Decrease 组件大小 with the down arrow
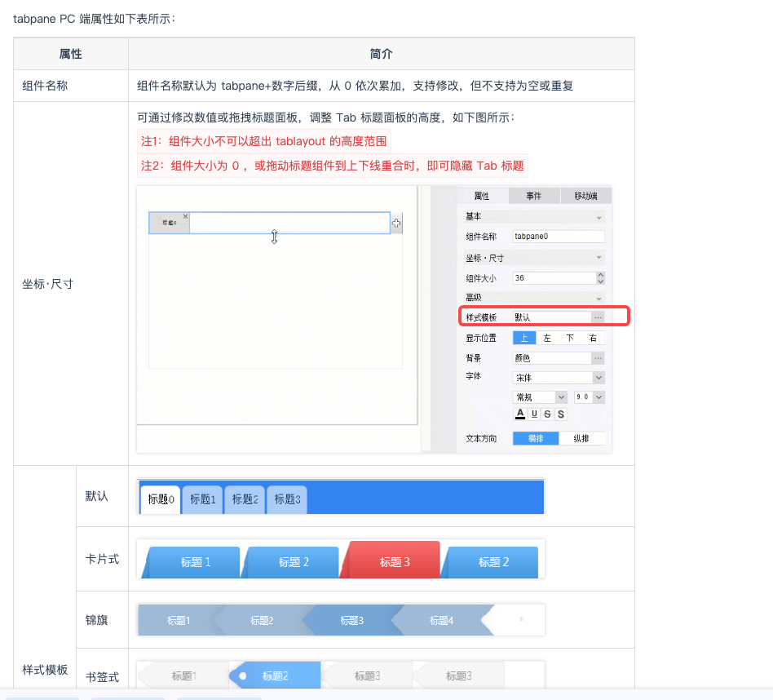This screenshot has width=773, height=700. [600, 281]
